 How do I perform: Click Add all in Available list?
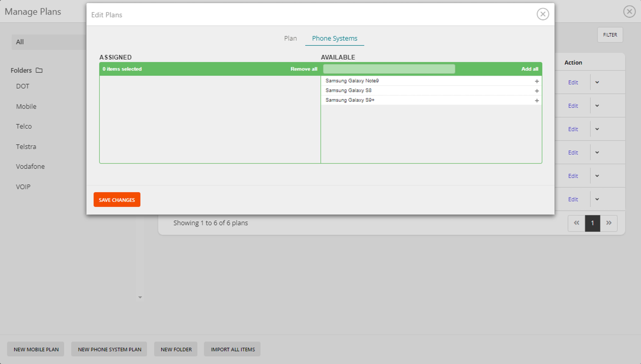[x=529, y=69]
